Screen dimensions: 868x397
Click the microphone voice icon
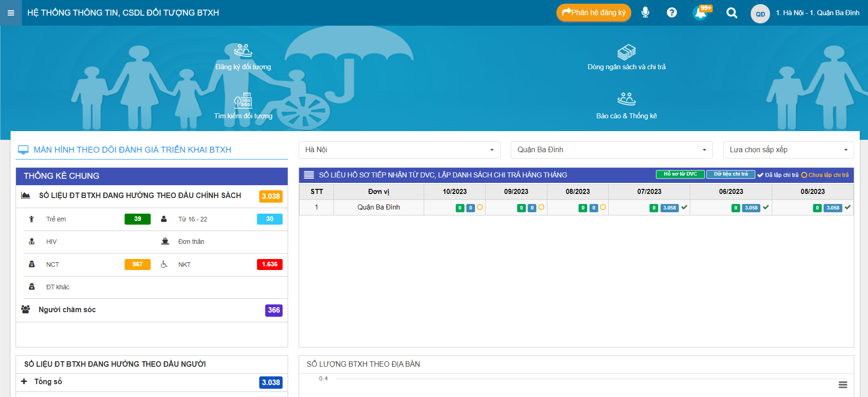click(x=645, y=12)
